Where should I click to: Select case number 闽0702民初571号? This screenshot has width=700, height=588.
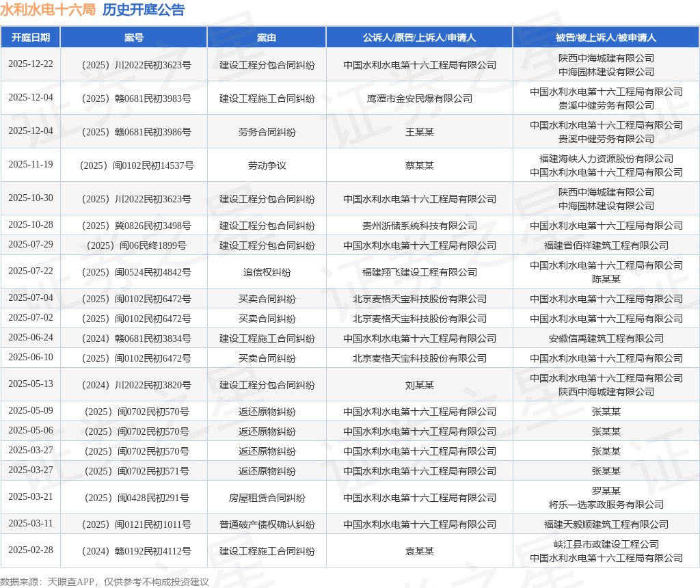[137, 471]
